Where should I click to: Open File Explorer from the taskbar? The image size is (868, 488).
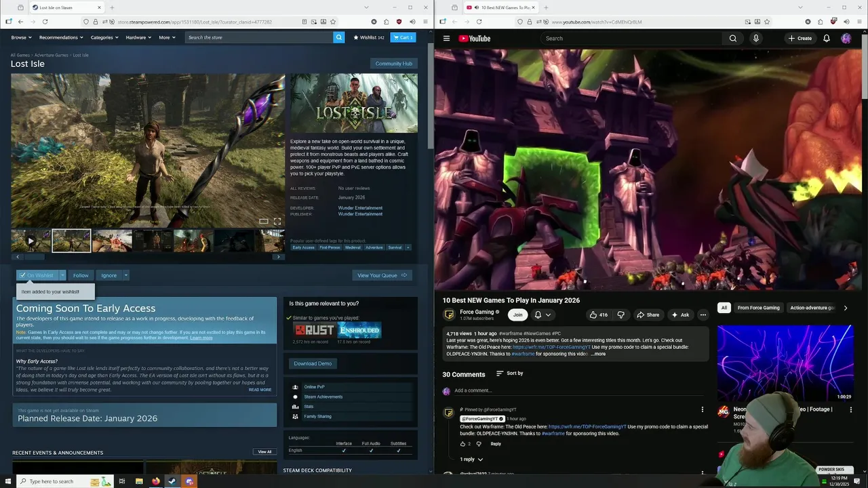[139, 481]
